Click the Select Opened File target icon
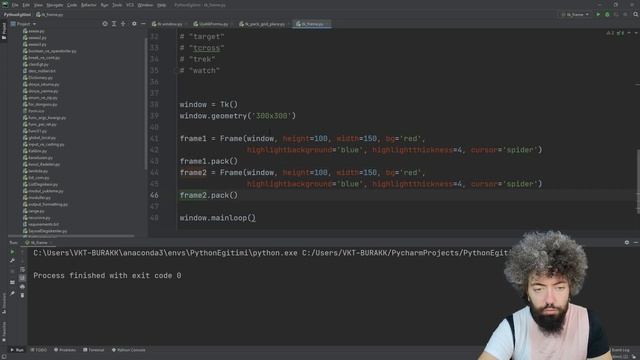The width and height of the screenshot is (640, 360). tap(105, 24)
